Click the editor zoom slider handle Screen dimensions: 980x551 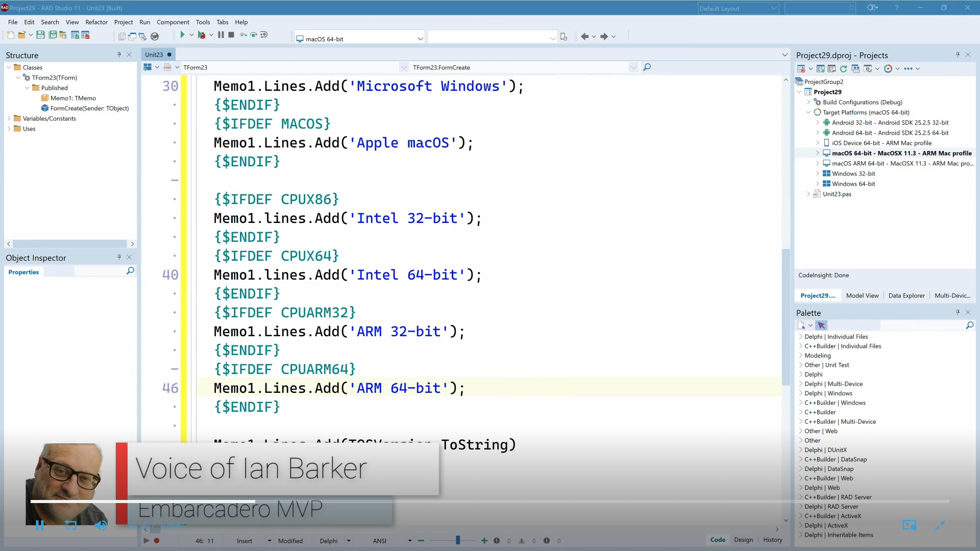458,540
